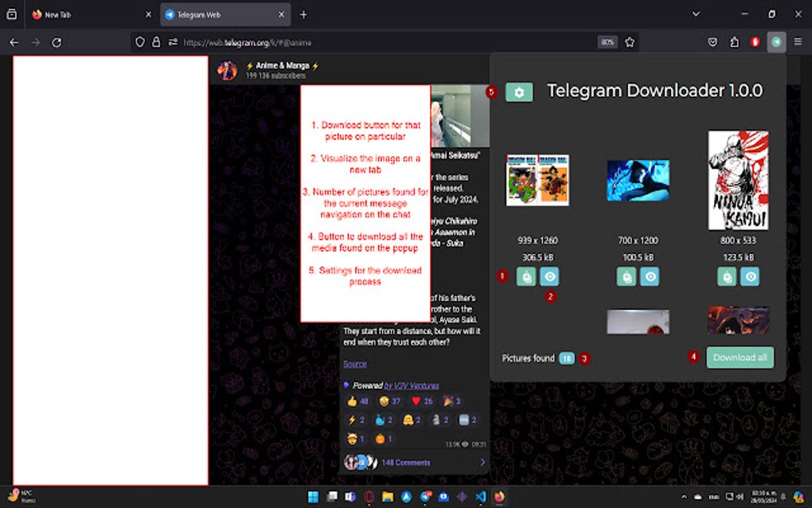
Task: Click the tracking protection shield icon
Action: (139, 42)
